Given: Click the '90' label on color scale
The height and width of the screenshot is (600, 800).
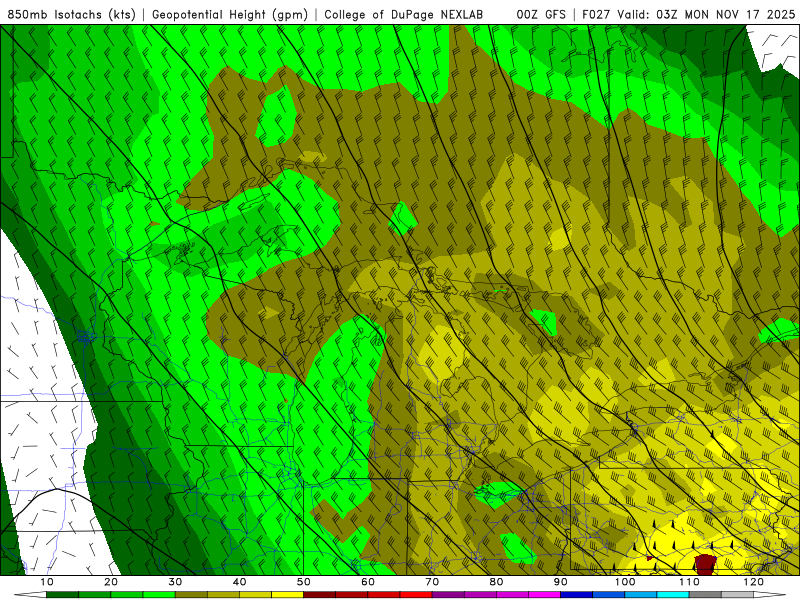Looking at the screenshot, I should [561, 582].
